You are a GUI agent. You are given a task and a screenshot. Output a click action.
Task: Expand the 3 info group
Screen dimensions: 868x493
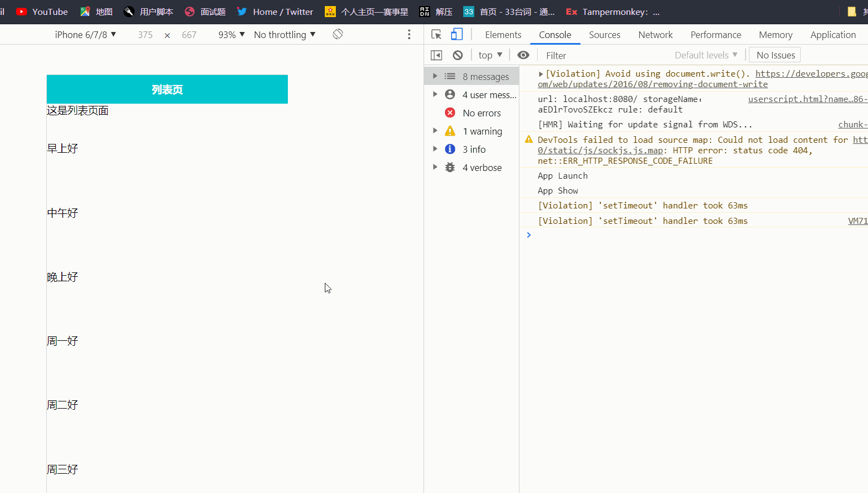click(x=435, y=149)
